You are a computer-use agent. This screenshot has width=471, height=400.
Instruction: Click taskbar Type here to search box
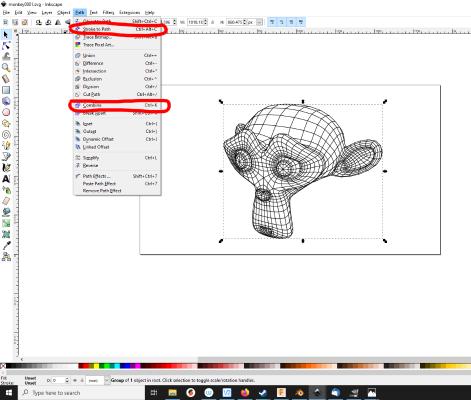(x=82, y=393)
